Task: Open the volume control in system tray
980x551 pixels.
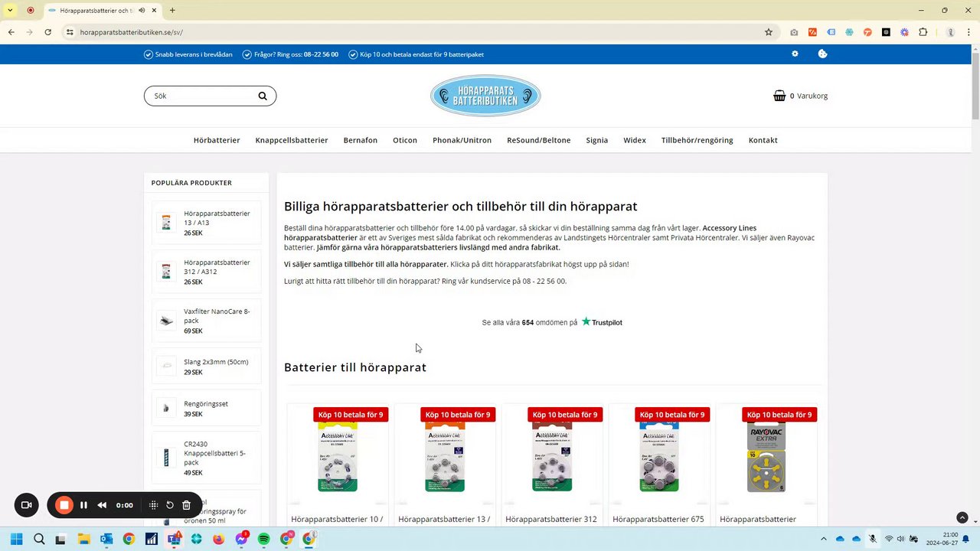Action: (900, 539)
